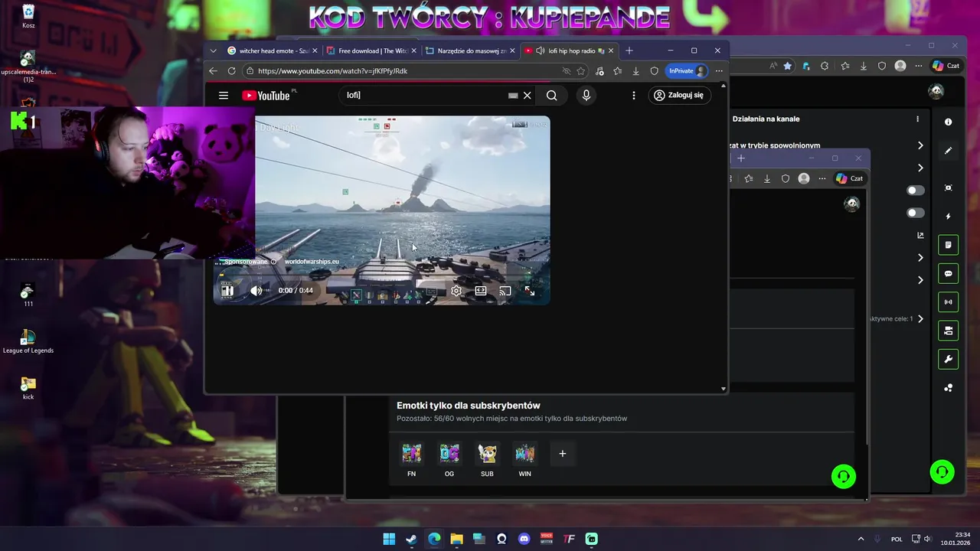980x551 pixels.
Task: Show hidden system tray icons chevron
Action: coord(861,539)
